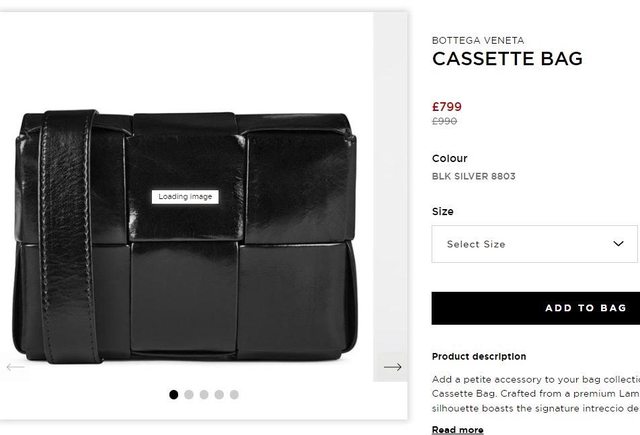Click the crossed-out £990 original price
Viewport: 640px width, 435px height.
445,121
